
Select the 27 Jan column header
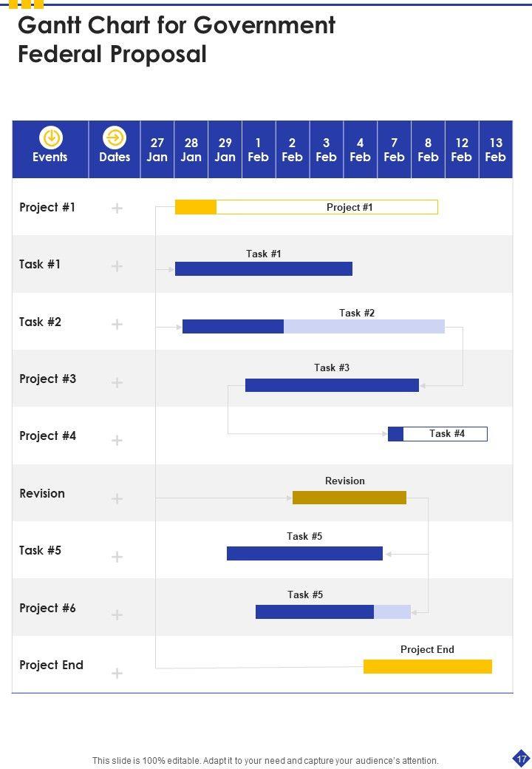pos(157,149)
